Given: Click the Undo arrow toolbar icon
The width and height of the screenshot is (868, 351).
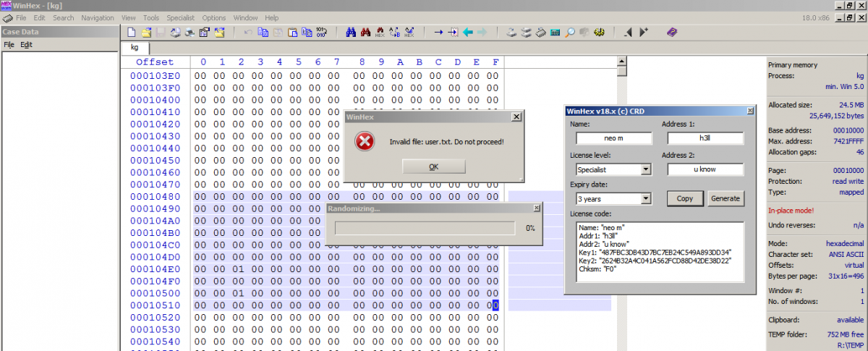Looking at the screenshot, I should [247, 33].
